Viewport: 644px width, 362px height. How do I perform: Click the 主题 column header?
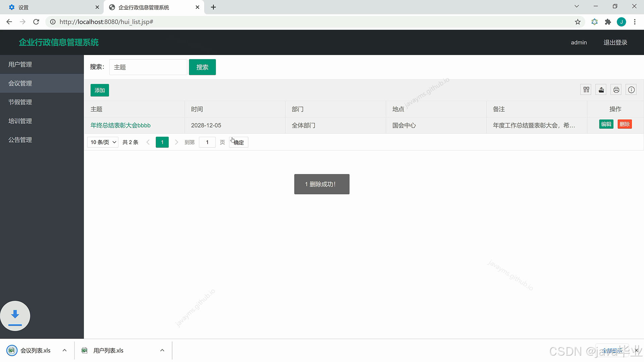click(x=134, y=109)
